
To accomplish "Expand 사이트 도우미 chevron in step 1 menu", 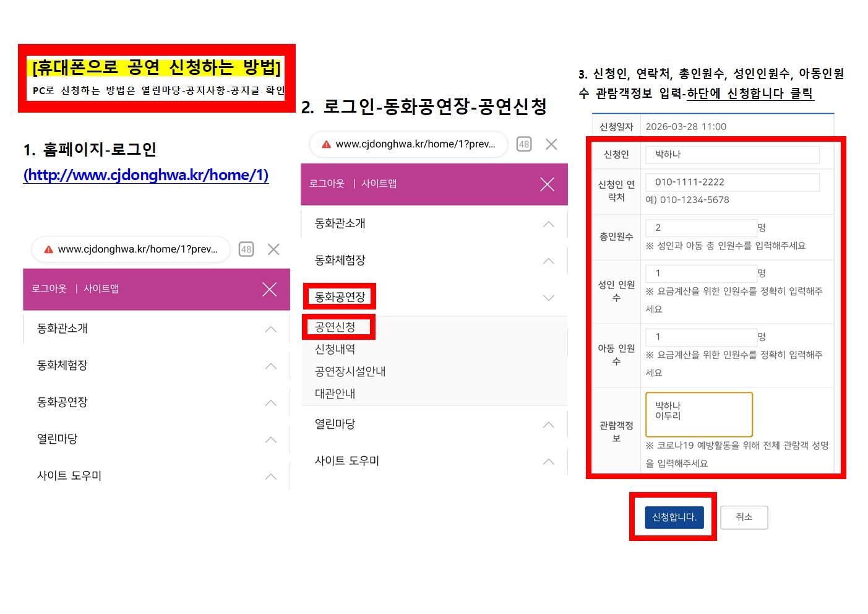I will [270, 477].
